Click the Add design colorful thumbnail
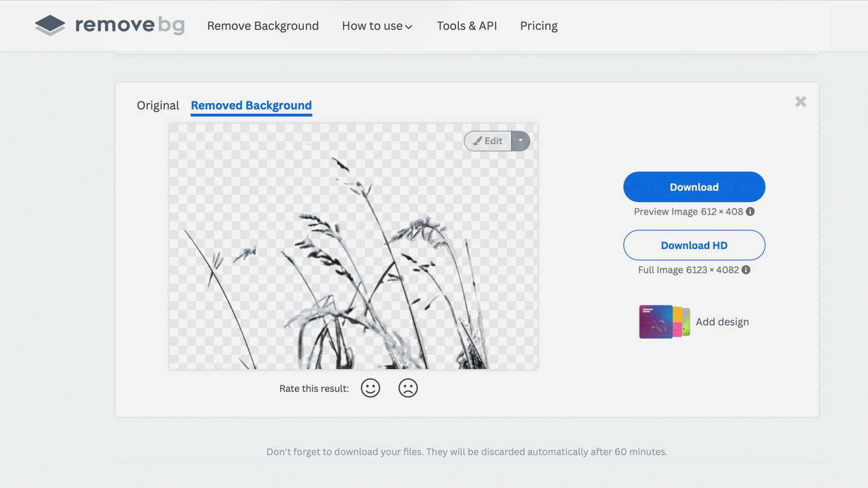 pyautogui.click(x=664, y=322)
